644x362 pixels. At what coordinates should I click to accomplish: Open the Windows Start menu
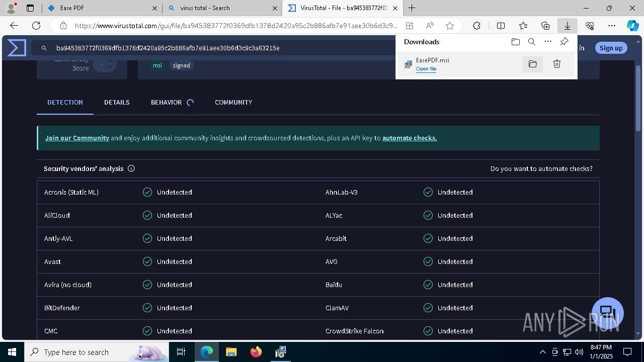[12, 352]
